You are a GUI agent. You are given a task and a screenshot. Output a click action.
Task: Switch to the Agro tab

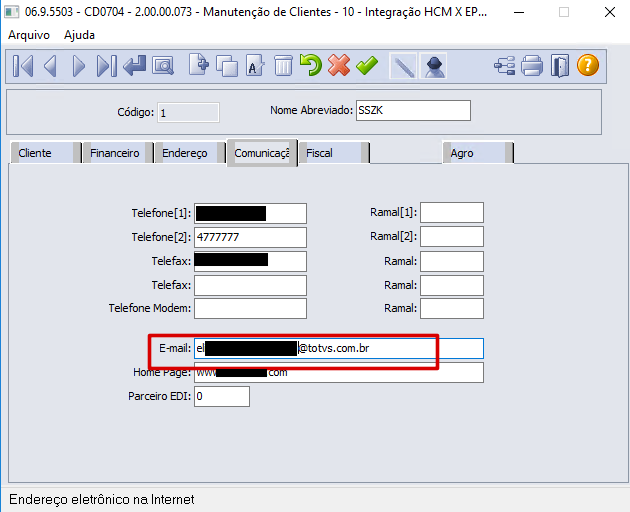(478, 153)
